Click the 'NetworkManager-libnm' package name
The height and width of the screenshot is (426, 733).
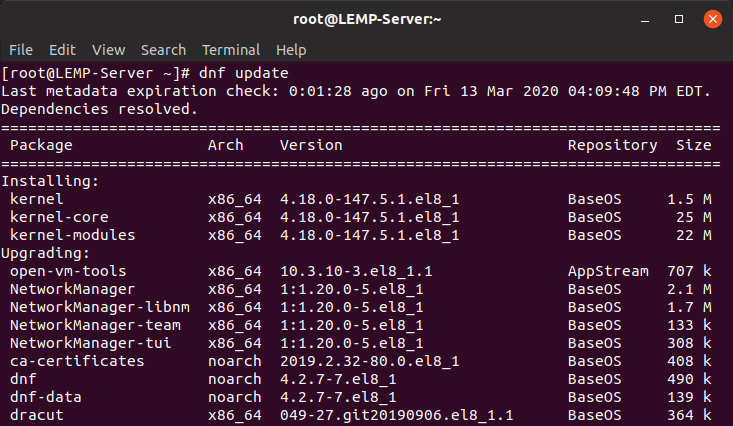(x=100, y=307)
